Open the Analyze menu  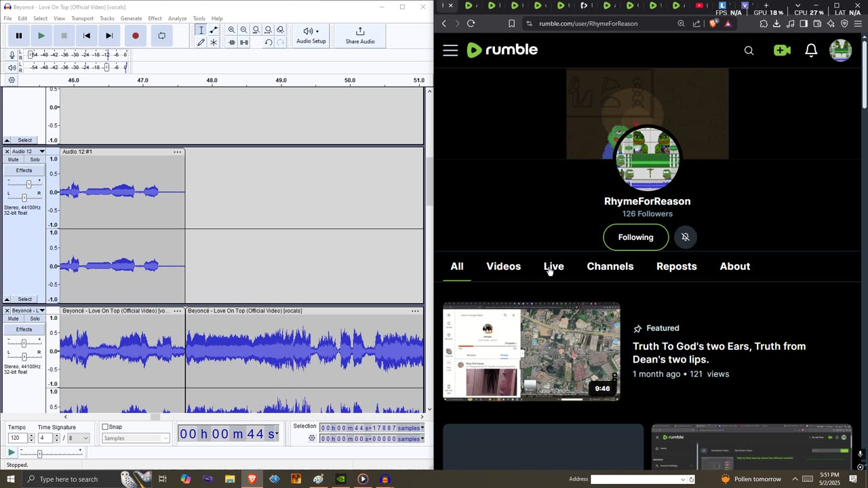click(177, 18)
